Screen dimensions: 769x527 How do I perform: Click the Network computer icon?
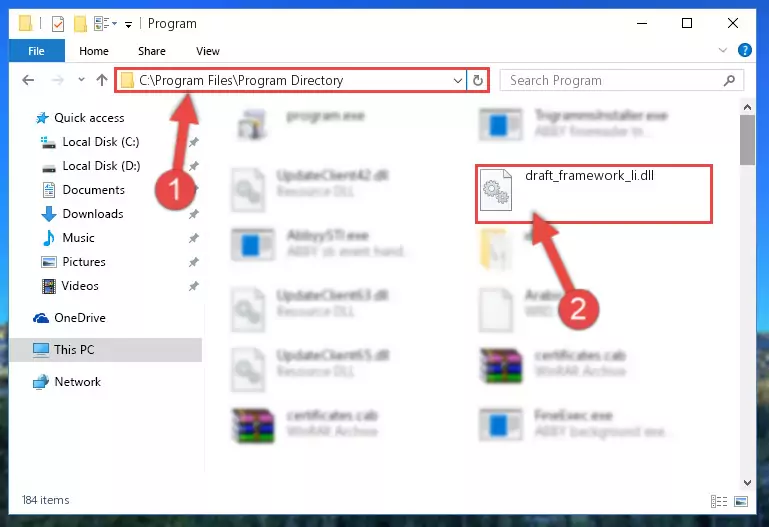pyautogui.click(x=41, y=382)
